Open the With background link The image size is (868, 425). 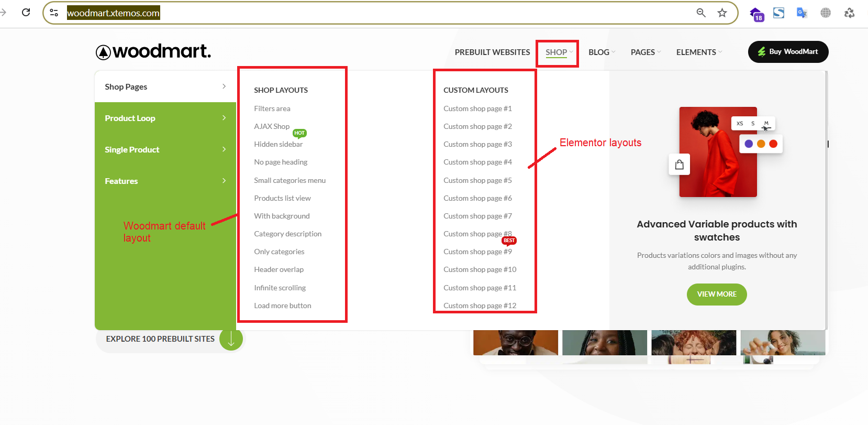pos(282,216)
